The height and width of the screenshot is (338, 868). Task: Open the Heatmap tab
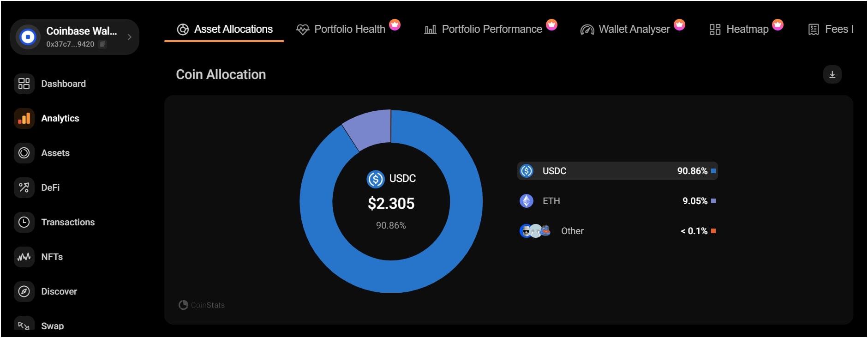click(x=748, y=29)
